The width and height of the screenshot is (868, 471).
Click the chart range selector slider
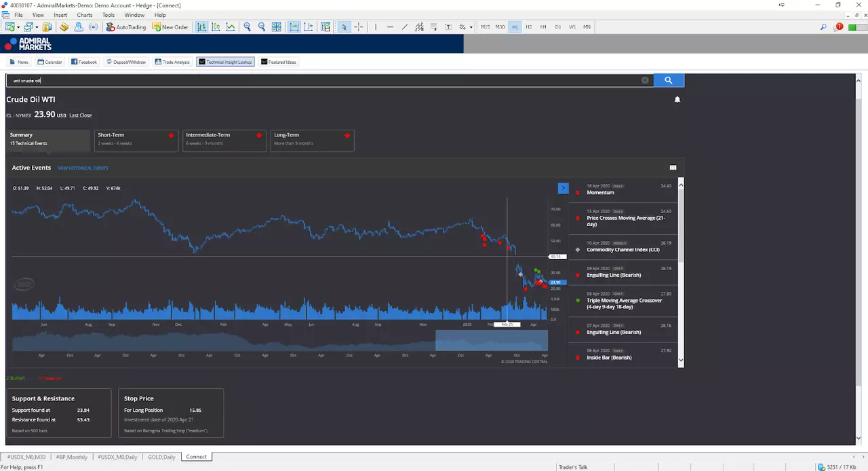click(x=491, y=340)
